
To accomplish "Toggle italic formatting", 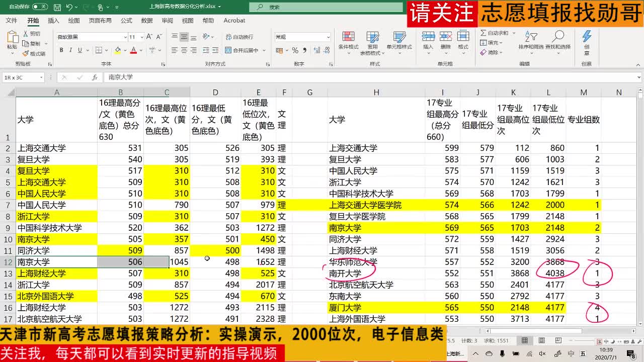I will 70,50.
